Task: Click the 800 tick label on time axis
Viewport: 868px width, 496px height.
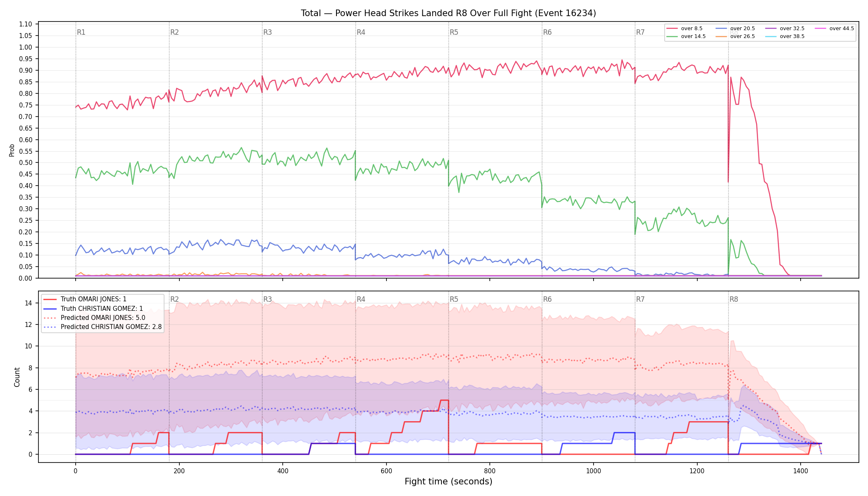Action: (490, 470)
